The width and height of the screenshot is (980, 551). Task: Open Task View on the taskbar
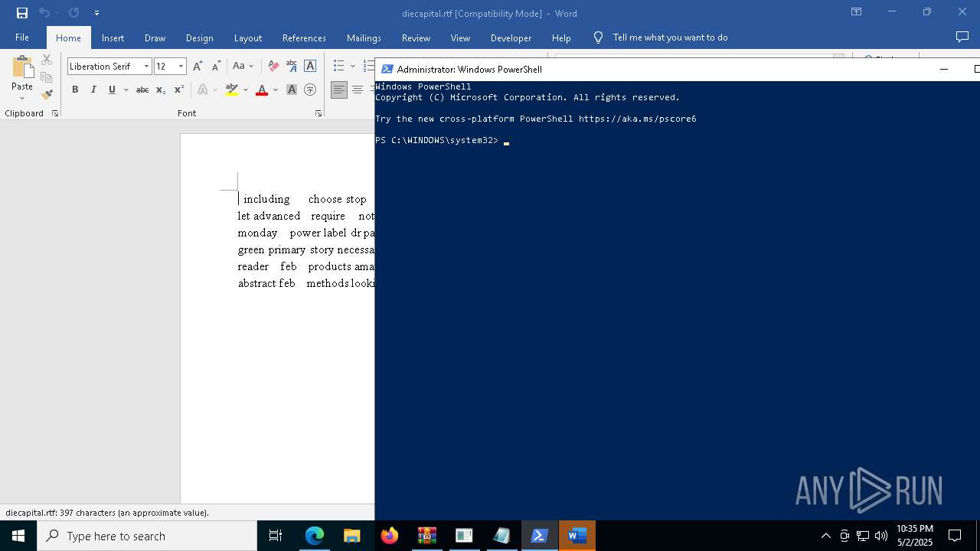click(x=276, y=536)
